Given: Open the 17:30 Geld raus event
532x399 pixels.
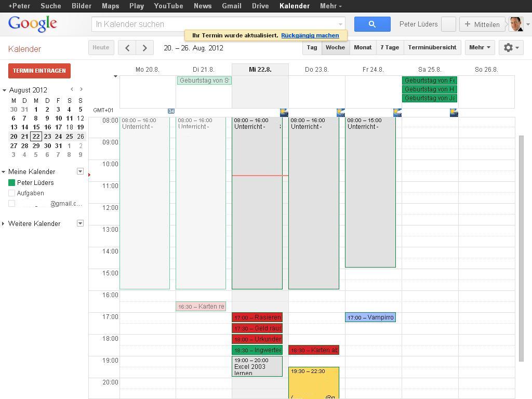Looking at the screenshot, I should (x=257, y=328).
